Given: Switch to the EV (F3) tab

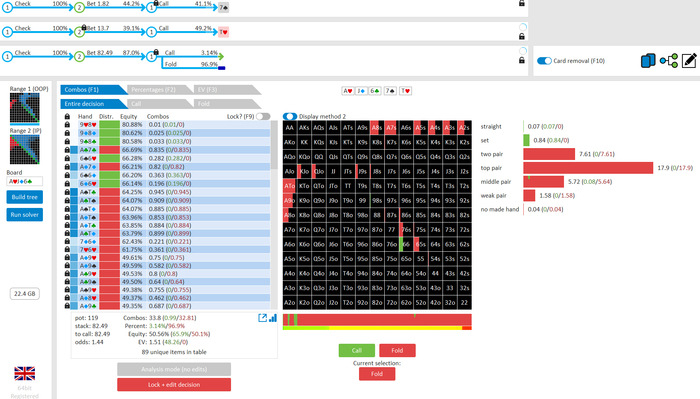Looking at the screenshot, I should click(227, 90).
